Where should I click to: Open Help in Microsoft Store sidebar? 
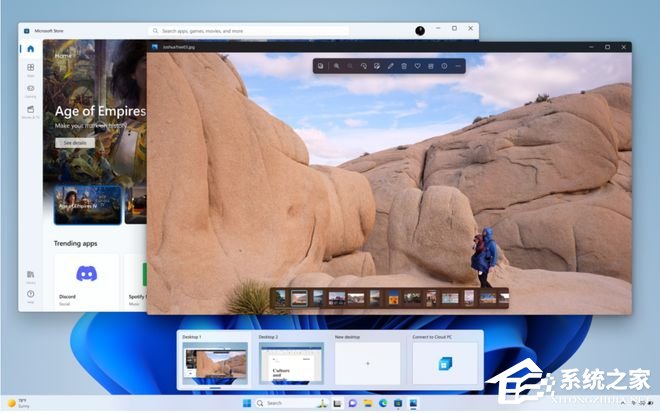31,296
